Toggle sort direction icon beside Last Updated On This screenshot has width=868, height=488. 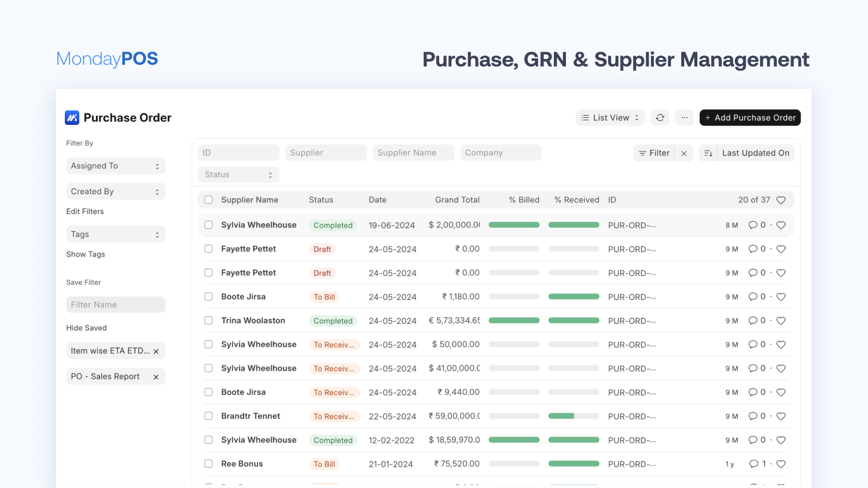click(x=708, y=153)
